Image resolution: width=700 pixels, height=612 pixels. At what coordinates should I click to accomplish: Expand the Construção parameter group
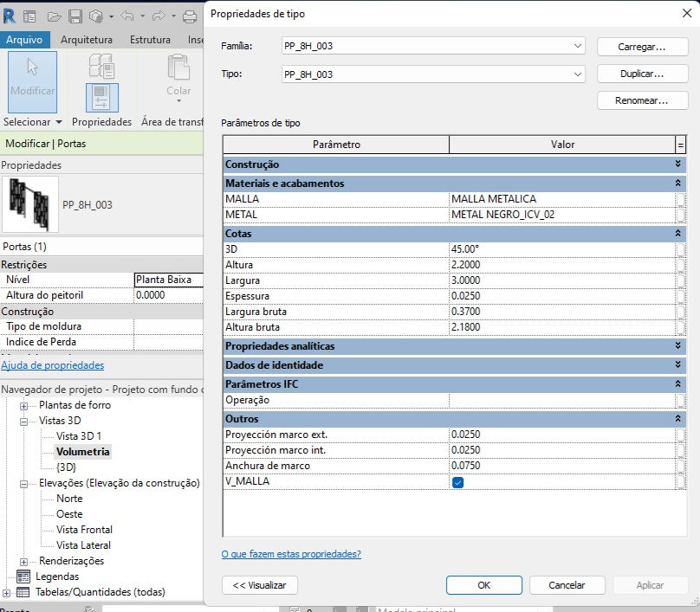click(x=677, y=164)
